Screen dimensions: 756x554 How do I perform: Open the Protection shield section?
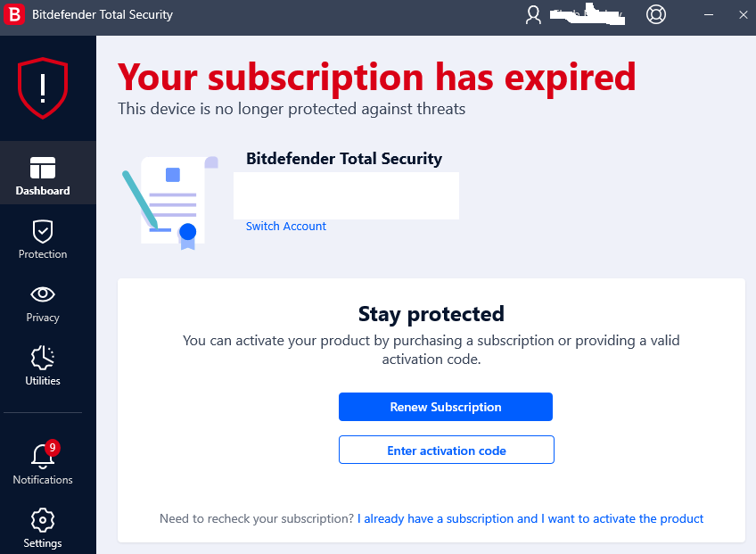43,239
